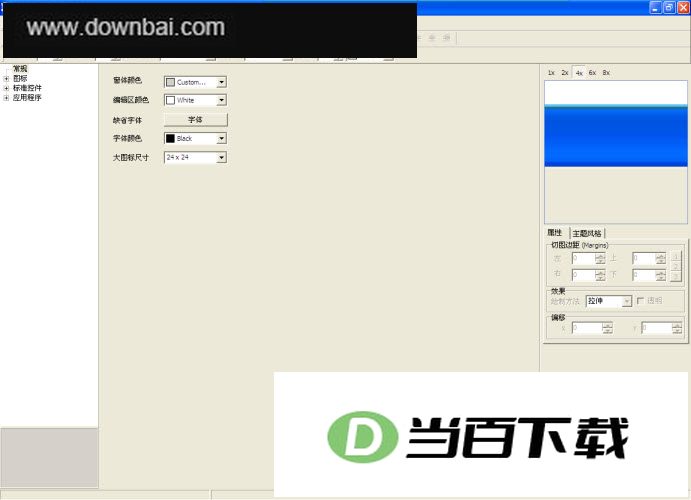Click the offset X spinner arrows
The width and height of the screenshot is (691, 500).
607,328
